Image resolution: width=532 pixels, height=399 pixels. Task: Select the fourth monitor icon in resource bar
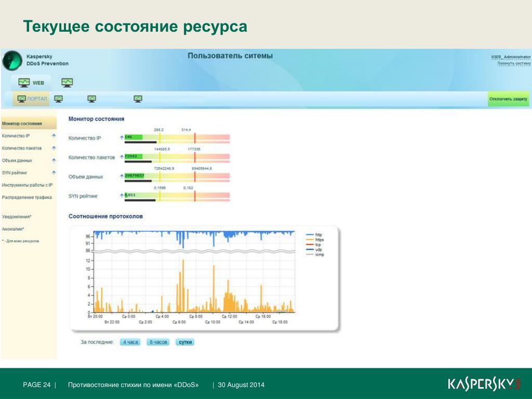(138, 99)
